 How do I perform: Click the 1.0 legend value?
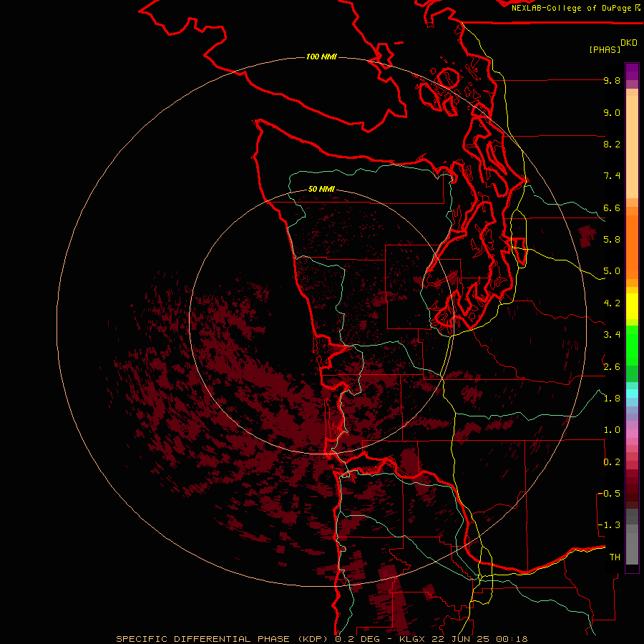[612, 430]
